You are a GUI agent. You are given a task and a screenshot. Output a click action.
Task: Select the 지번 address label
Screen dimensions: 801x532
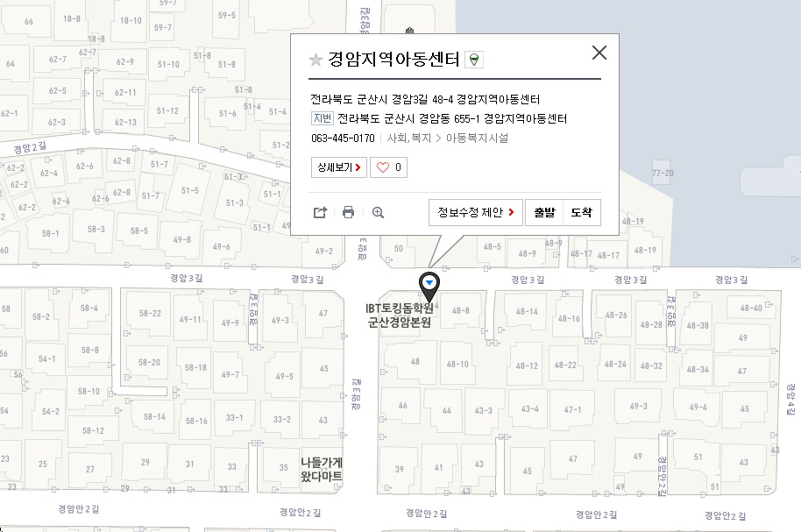click(x=323, y=118)
